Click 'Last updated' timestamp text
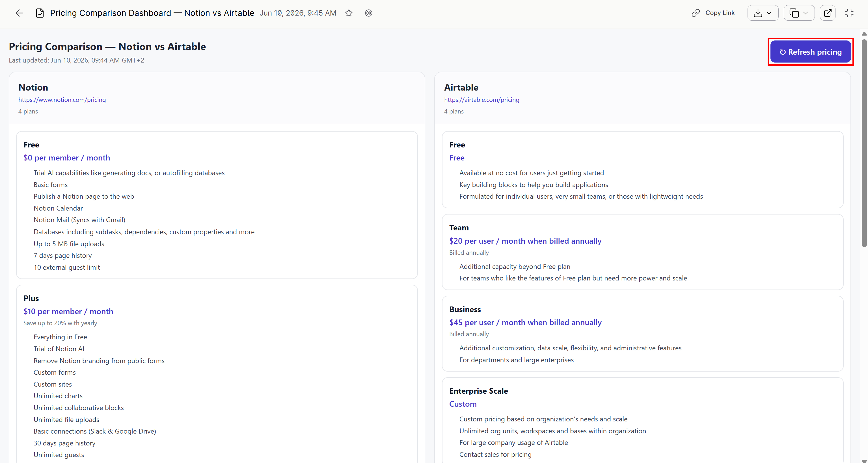868x463 pixels. click(77, 60)
